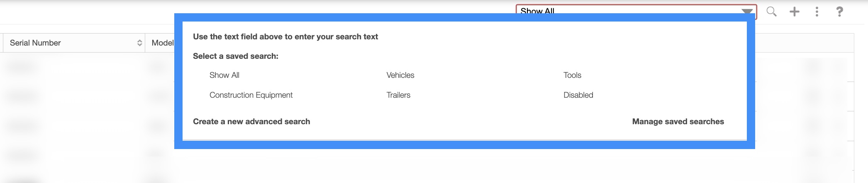Viewport: 868px width, 183px height.
Task: Click the 'Select a saved search:' heading
Action: [235, 56]
